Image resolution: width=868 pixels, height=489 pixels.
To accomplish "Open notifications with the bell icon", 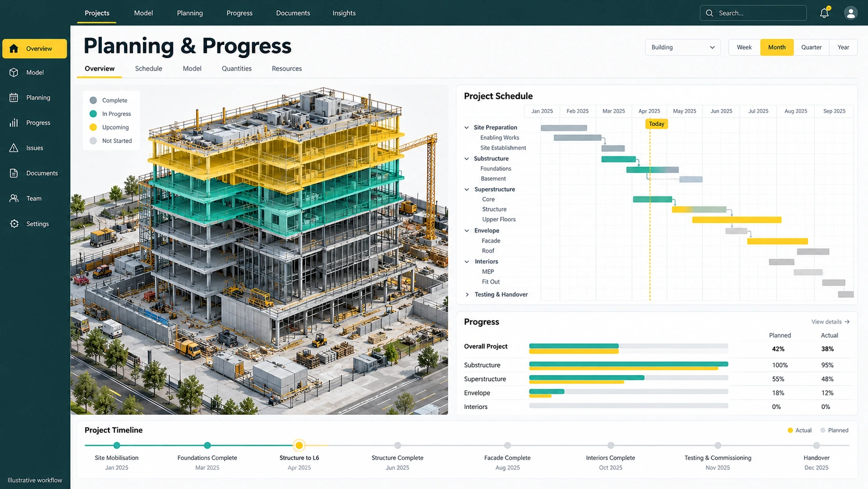I will tap(824, 13).
